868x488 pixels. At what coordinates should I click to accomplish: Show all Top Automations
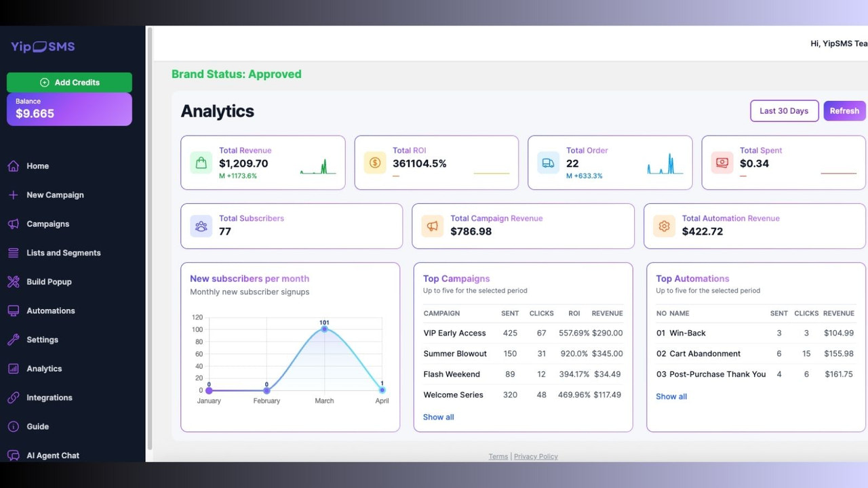point(671,396)
